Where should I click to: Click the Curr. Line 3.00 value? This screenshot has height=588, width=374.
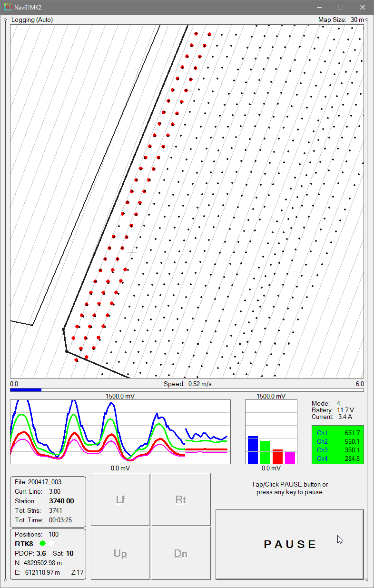pyautogui.click(x=55, y=491)
